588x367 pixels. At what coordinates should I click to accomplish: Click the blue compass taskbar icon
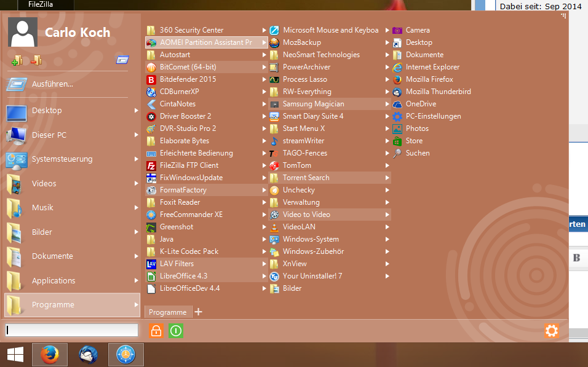pyautogui.click(x=126, y=355)
